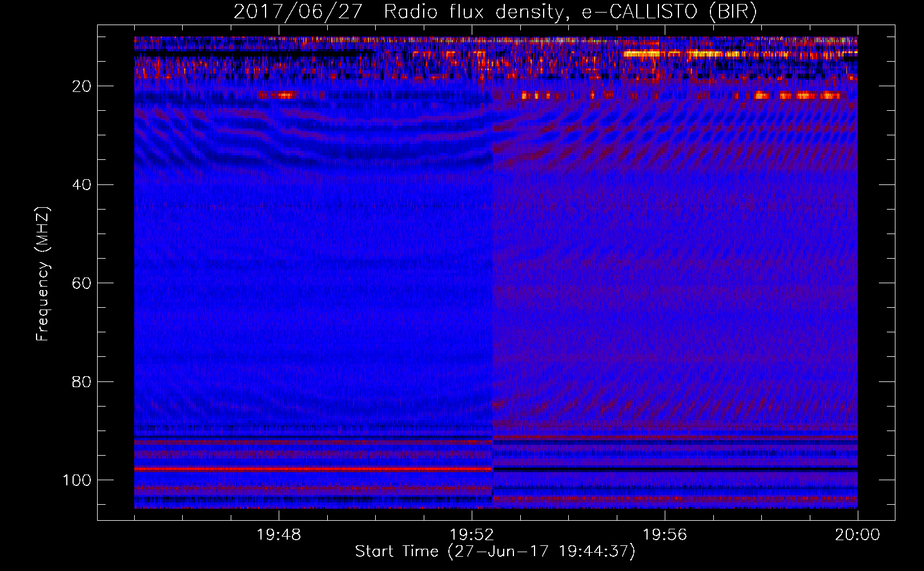The width and height of the screenshot is (924, 571).
Task: Click the '19:48' time tick label
Action: click(279, 535)
